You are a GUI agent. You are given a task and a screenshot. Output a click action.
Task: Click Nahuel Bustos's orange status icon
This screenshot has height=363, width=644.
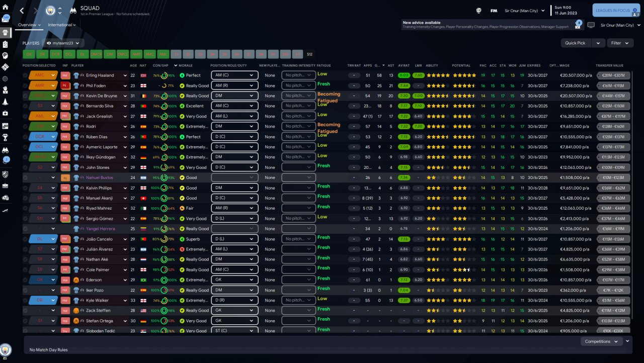tap(65, 177)
